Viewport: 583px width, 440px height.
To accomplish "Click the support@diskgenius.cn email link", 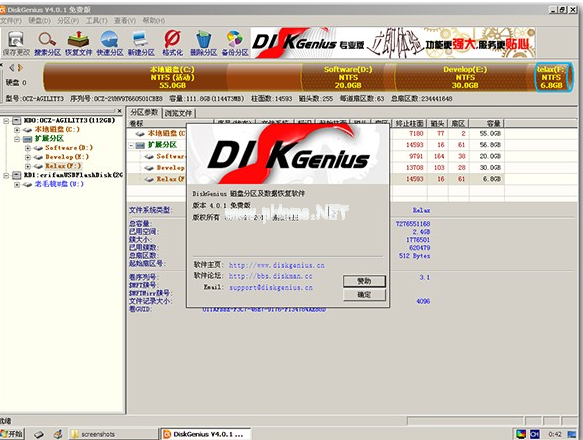I will (x=271, y=287).
